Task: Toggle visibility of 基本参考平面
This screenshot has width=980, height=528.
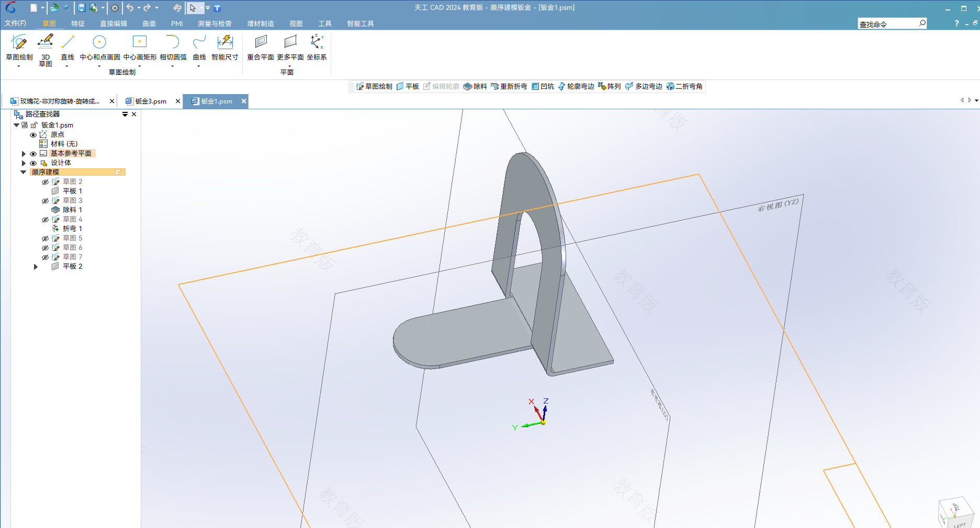Action: pyautogui.click(x=33, y=154)
